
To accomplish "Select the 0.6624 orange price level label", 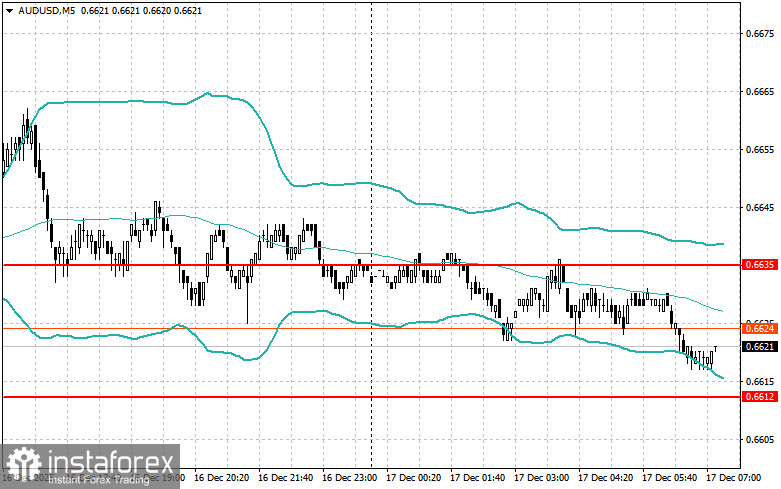I will pyautogui.click(x=759, y=328).
